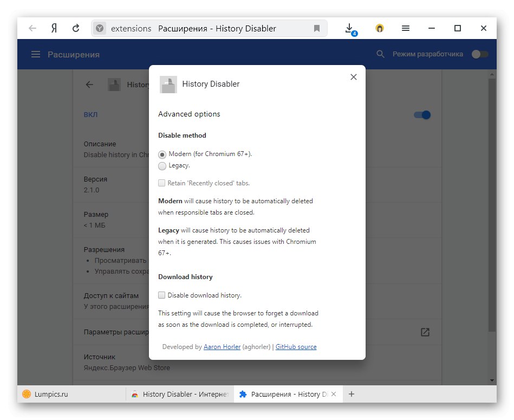The image size is (514, 420).
Task: Open the GitHub source link
Action: 296,347
